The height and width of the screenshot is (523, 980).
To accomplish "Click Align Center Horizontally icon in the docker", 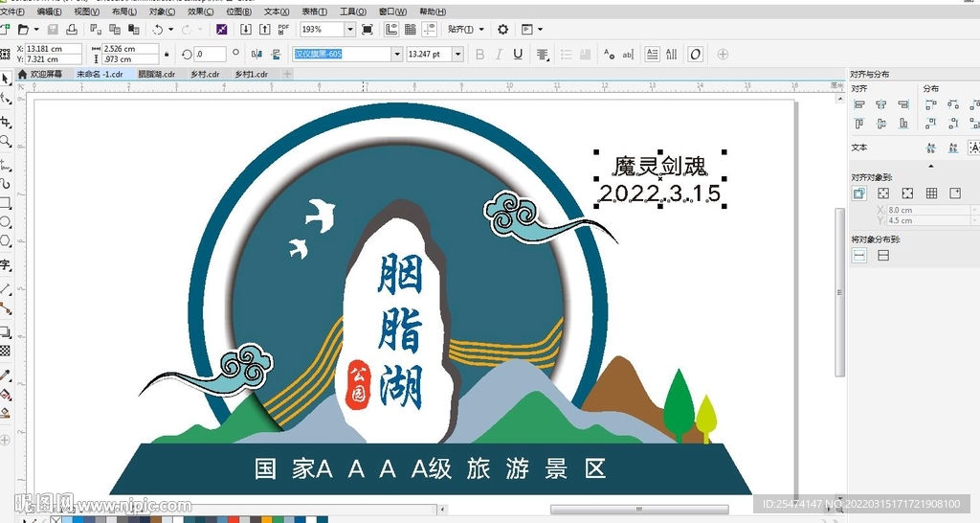I will pos(881,104).
